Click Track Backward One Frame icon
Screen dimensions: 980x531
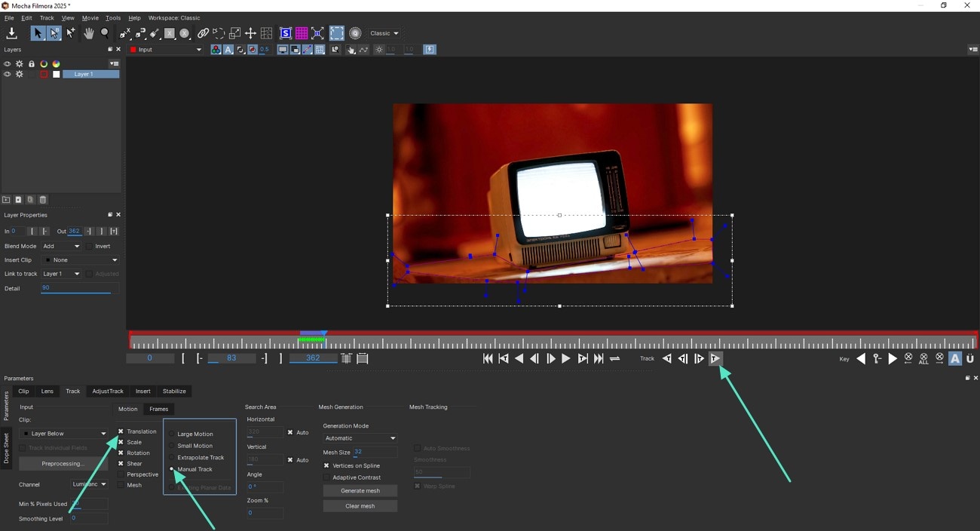683,359
